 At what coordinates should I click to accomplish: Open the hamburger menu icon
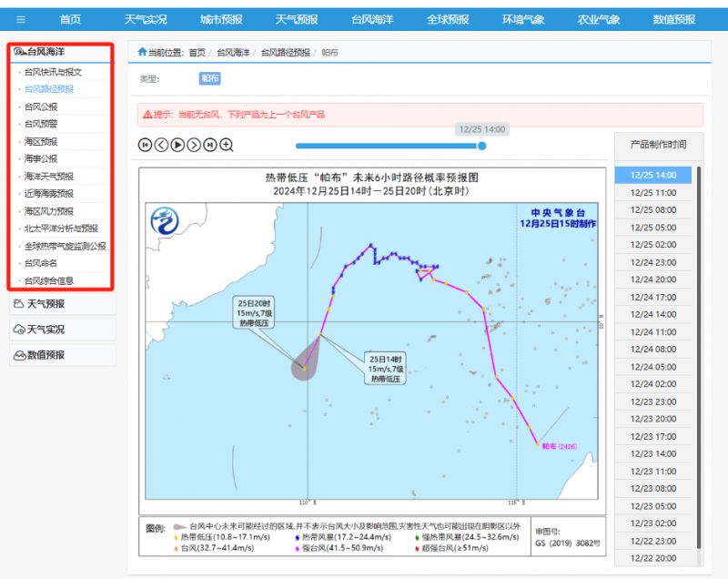coord(20,19)
